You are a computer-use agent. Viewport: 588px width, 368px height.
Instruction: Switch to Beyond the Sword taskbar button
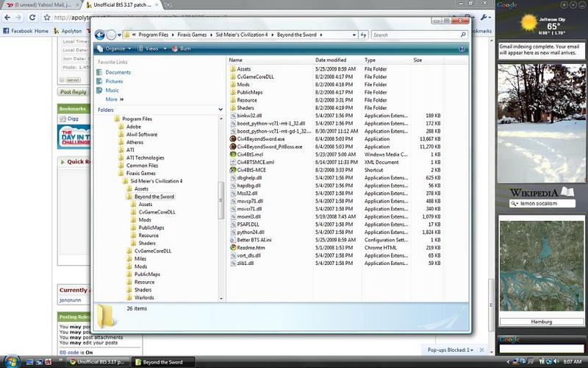[x=163, y=362]
